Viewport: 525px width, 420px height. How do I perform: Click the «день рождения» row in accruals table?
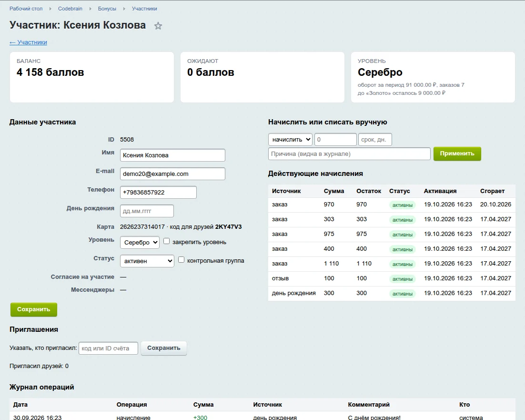(392, 293)
